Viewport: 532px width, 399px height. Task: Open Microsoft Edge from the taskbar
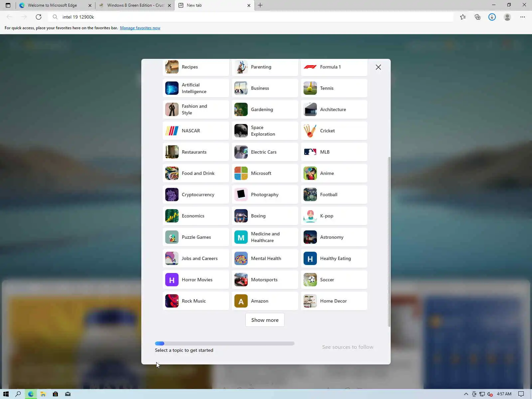point(31,394)
